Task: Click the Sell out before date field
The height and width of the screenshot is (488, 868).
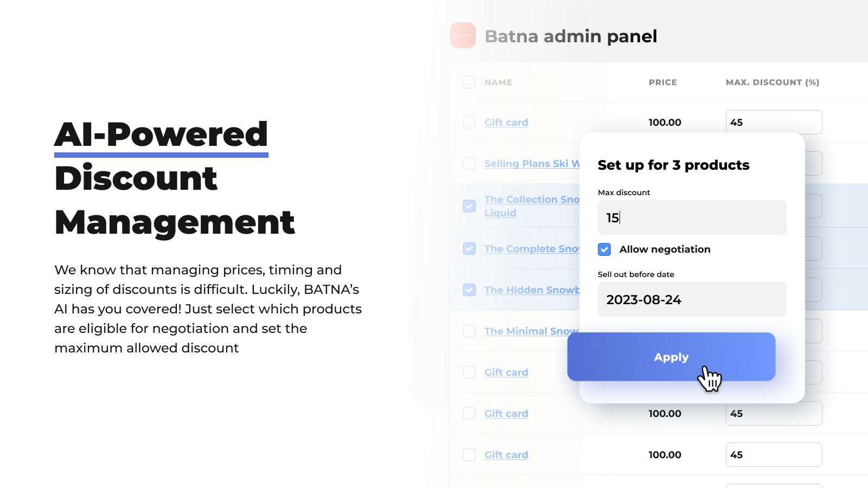Action: point(692,299)
